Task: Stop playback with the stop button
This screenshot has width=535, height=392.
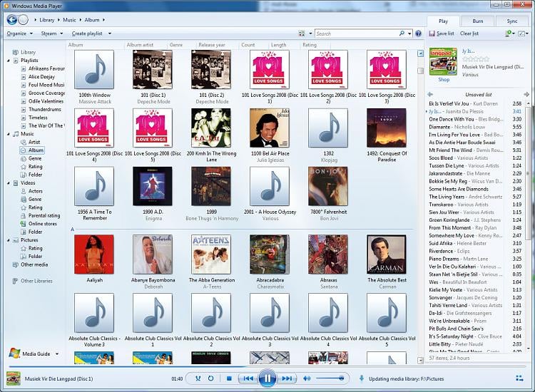Action: (x=229, y=378)
